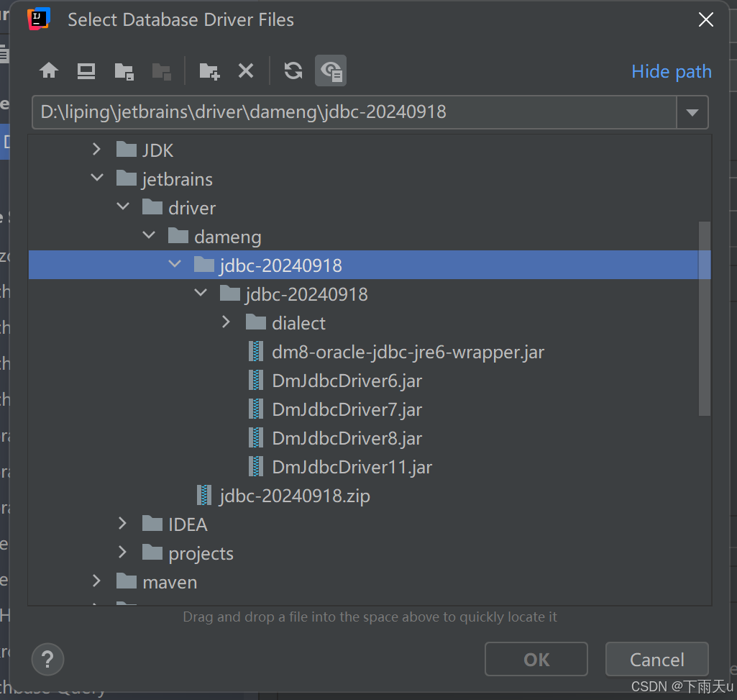Image resolution: width=737 pixels, height=700 pixels.
Task: Select the driver folder row
Action: 370,207
